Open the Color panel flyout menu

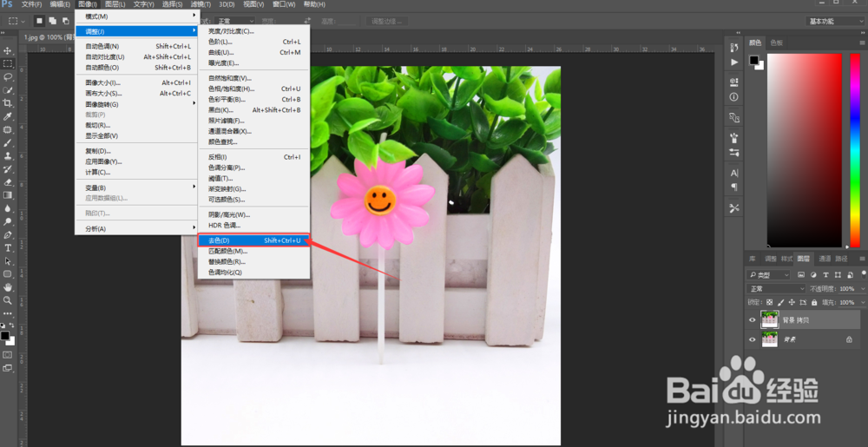pyautogui.click(x=862, y=43)
